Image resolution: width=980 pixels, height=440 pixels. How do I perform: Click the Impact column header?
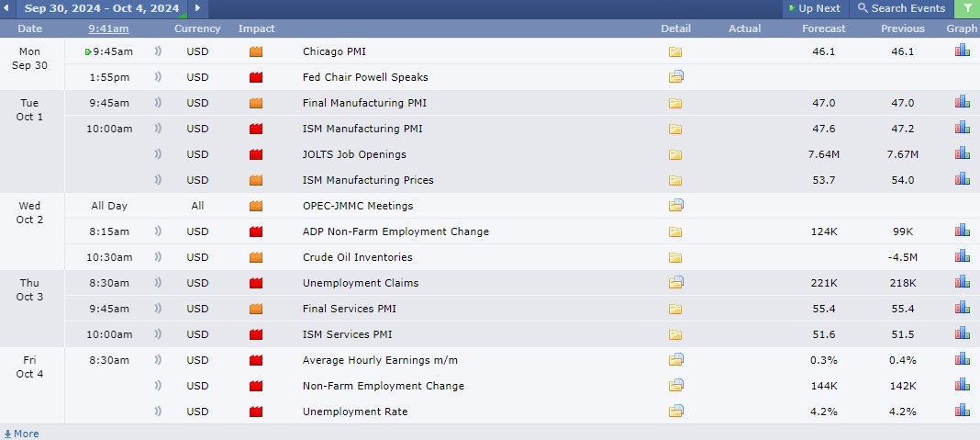pos(256,28)
